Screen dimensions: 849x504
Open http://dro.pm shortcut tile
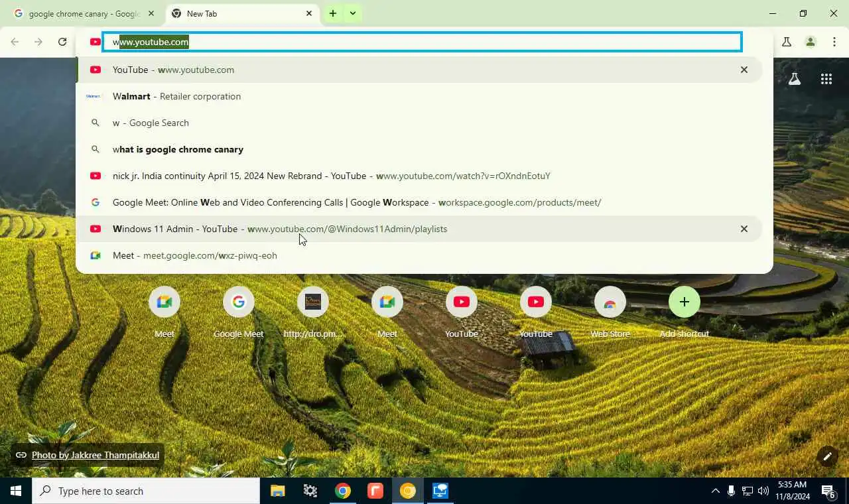tap(313, 312)
